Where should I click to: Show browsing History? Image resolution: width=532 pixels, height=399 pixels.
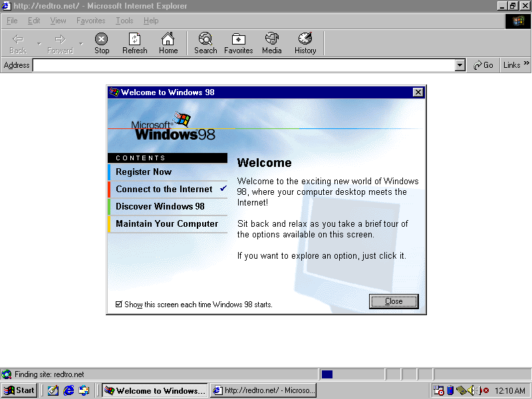point(305,43)
